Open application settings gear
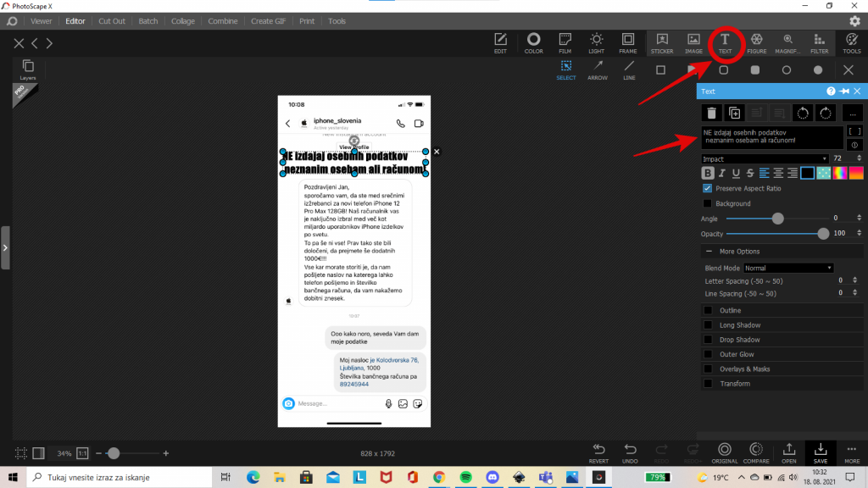This screenshot has height=488, width=868. tap(854, 21)
